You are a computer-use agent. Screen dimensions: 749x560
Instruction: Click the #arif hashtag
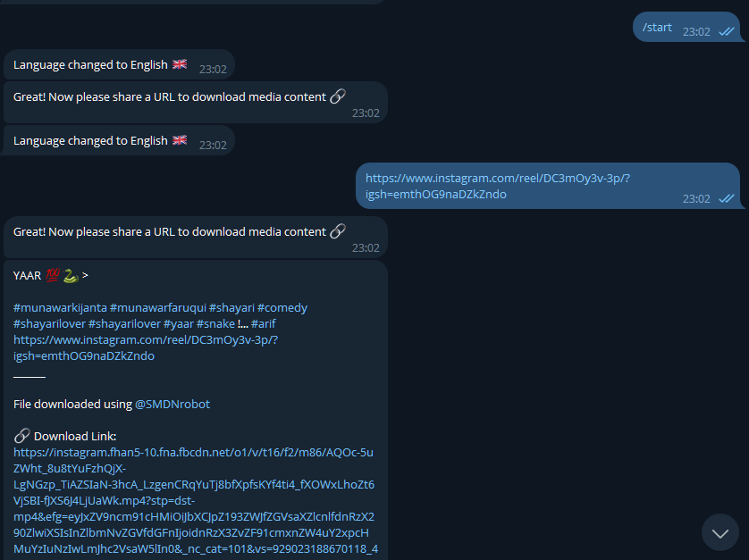pos(263,323)
